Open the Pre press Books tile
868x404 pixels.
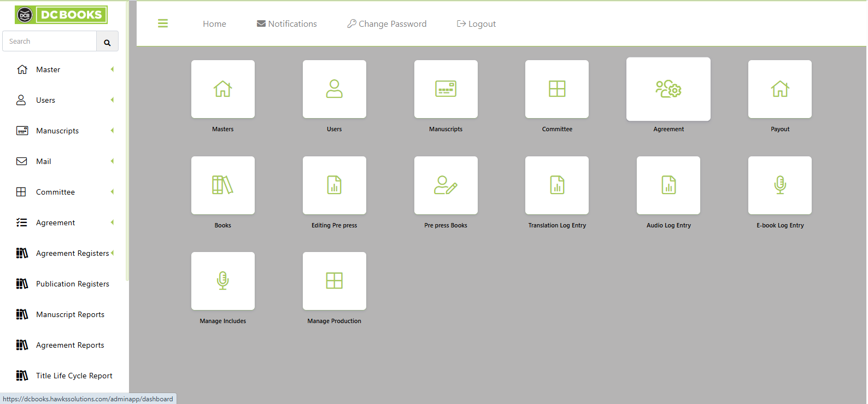445,185
